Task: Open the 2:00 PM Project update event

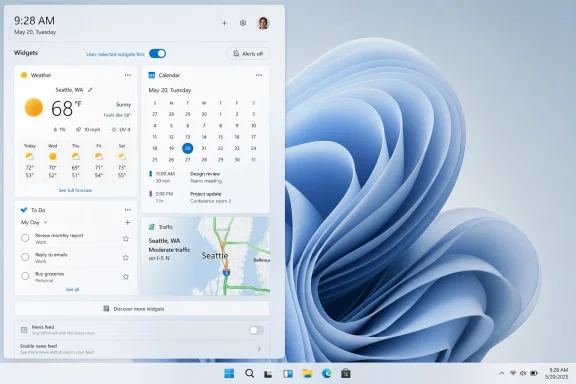Action: [205, 197]
